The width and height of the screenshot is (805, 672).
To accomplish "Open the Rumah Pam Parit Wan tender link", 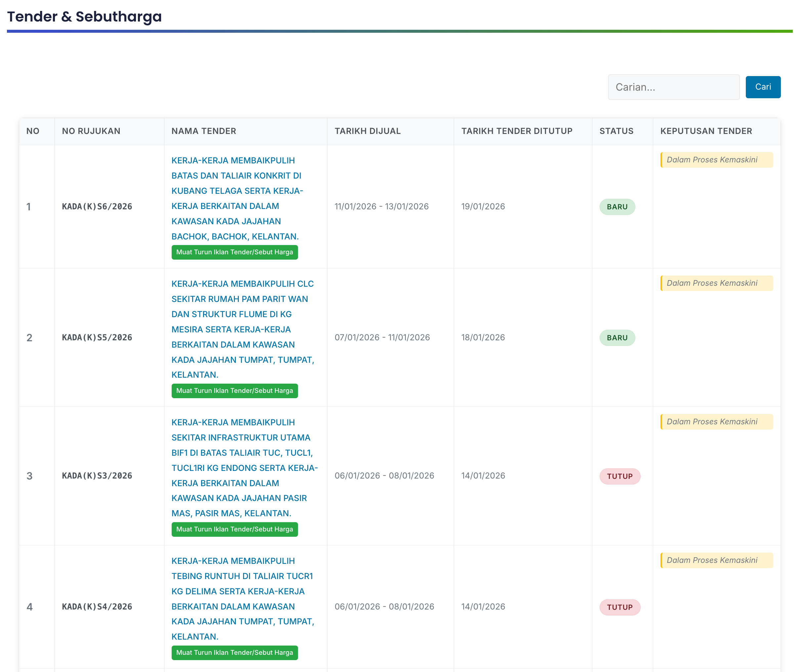I will 242,329.
